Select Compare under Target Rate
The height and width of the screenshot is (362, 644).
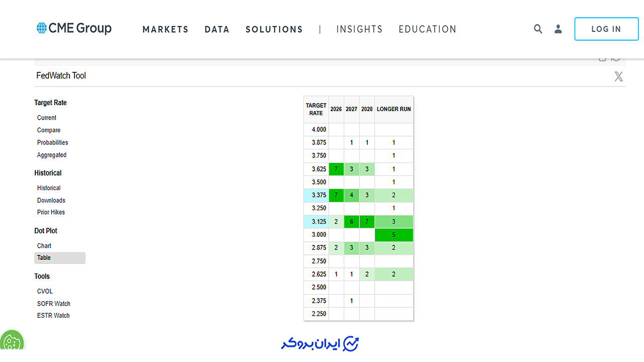pyautogui.click(x=49, y=130)
